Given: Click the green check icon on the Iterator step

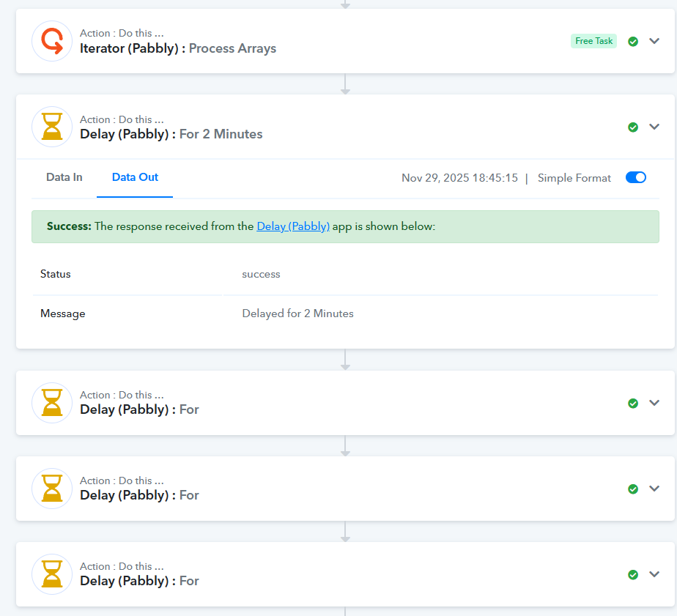Looking at the screenshot, I should point(633,42).
